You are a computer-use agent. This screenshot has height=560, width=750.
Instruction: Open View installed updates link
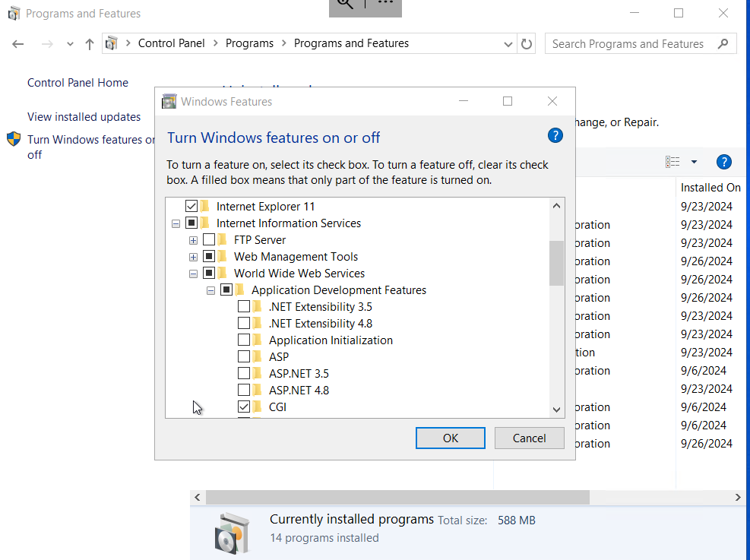click(x=84, y=117)
